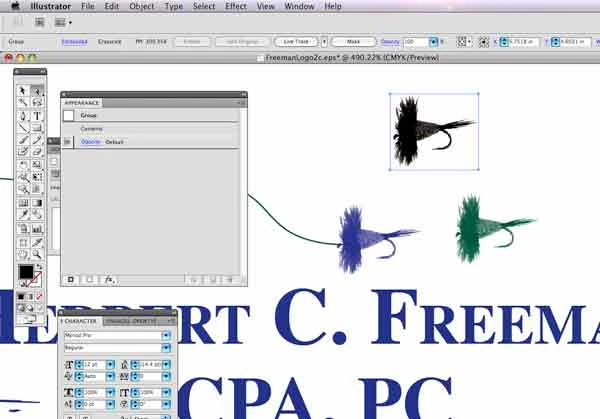Image resolution: width=600 pixels, height=419 pixels.
Task: Open the fx Add New Effect button
Action: point(109,280)
